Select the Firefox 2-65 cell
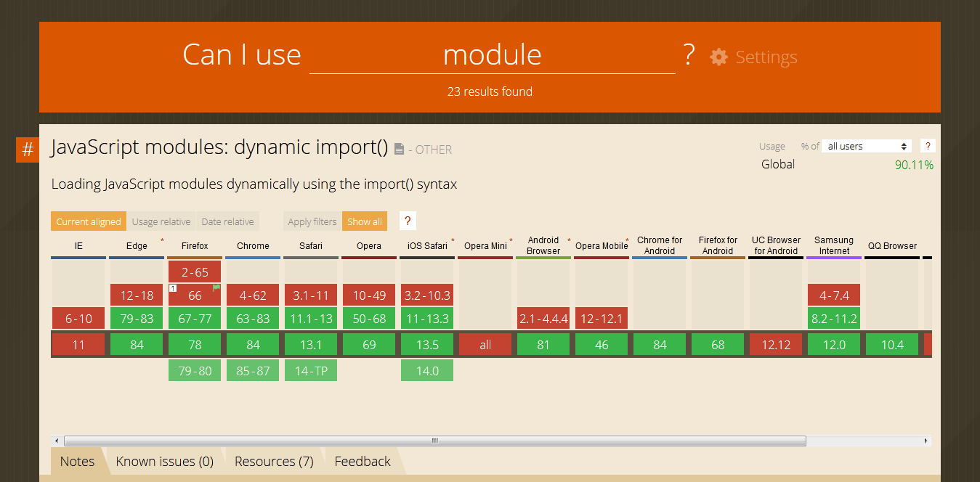 195,271
